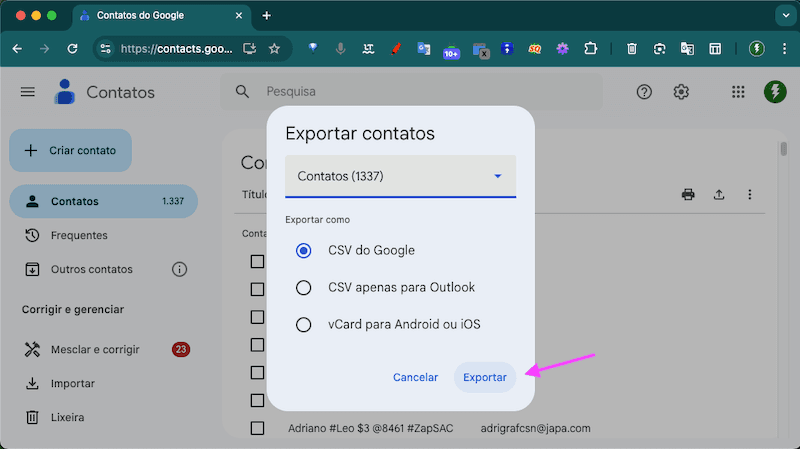Open the Google apps grid
The image size is (800, 449).
[738, 92]
